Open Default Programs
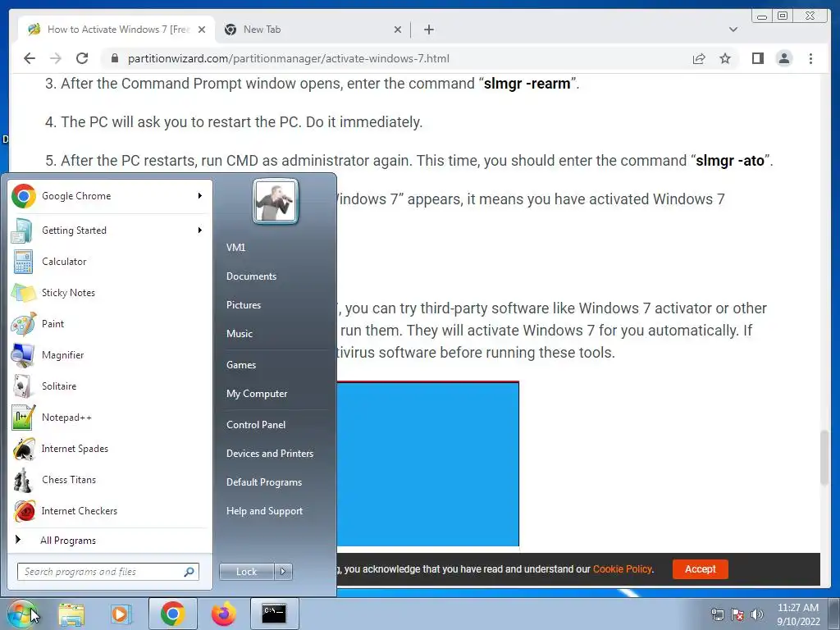The height and width of the screenshot is (630, 840). [264, 482]
